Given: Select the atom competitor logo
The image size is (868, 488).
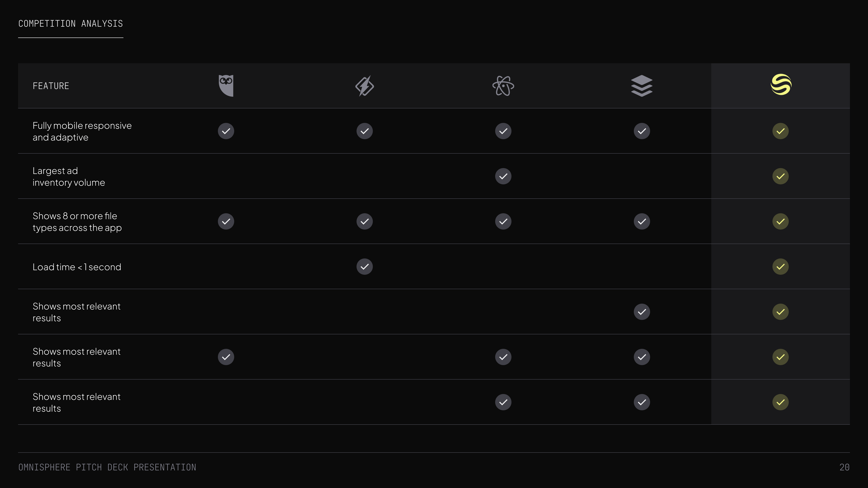Looking at the screenshot, I should coord(503,86).
